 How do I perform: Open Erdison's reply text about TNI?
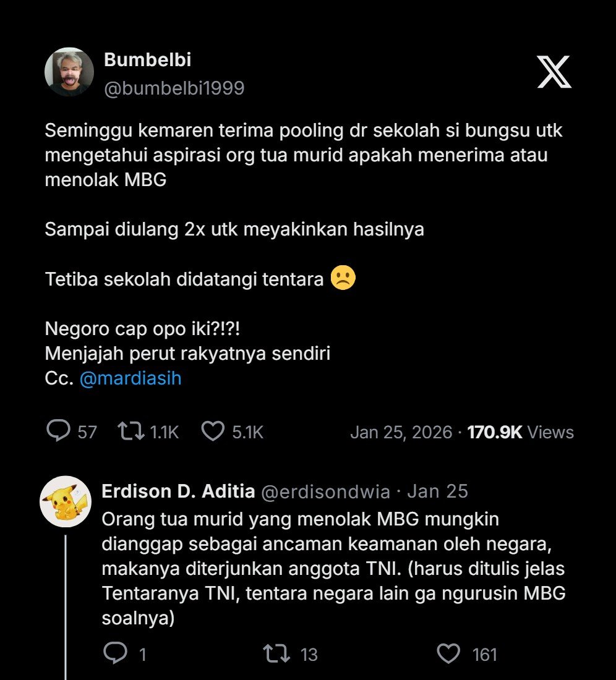[334, 559]
